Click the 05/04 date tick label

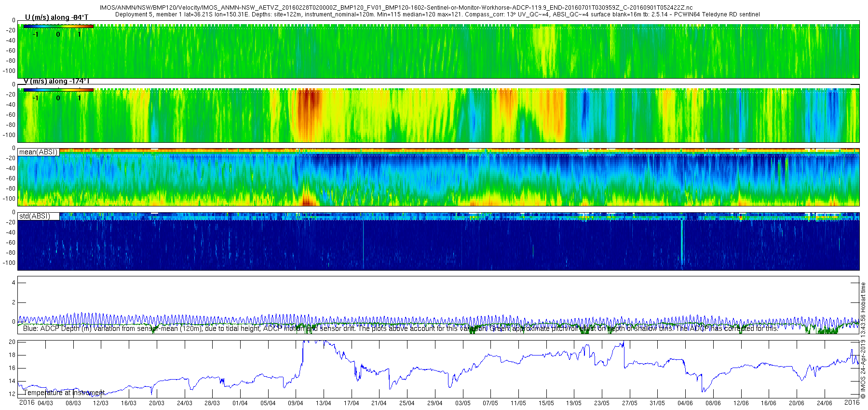(268, 403)
